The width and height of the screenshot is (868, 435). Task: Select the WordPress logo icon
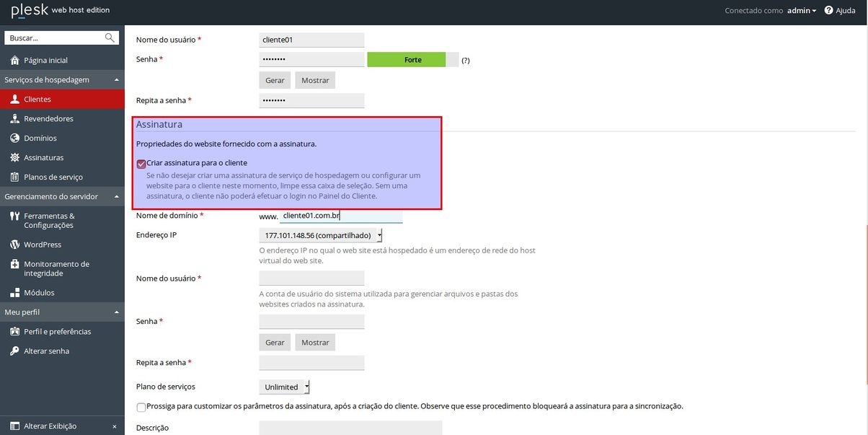14,245
